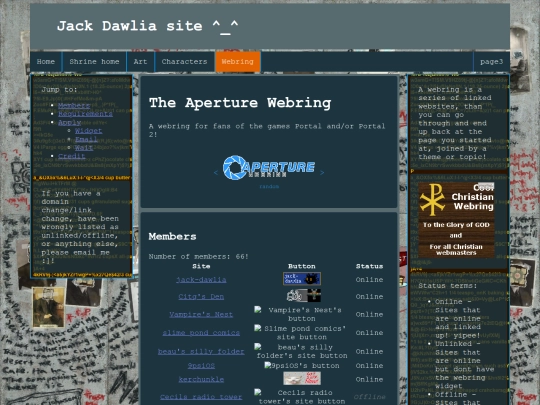The height and width of the screenshot is (405, 540).
Task: Open the kerchunkle member site
Action: [201, 379]
